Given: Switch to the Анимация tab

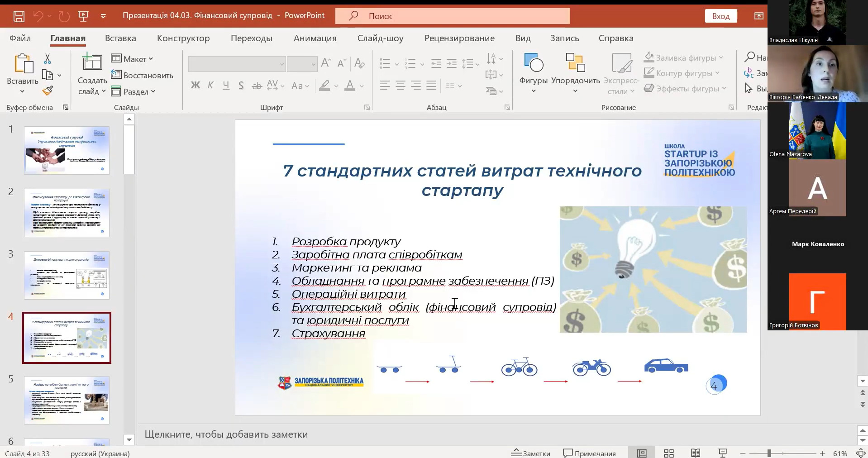Looking at the screenshot, I should [x=315, y=38].
